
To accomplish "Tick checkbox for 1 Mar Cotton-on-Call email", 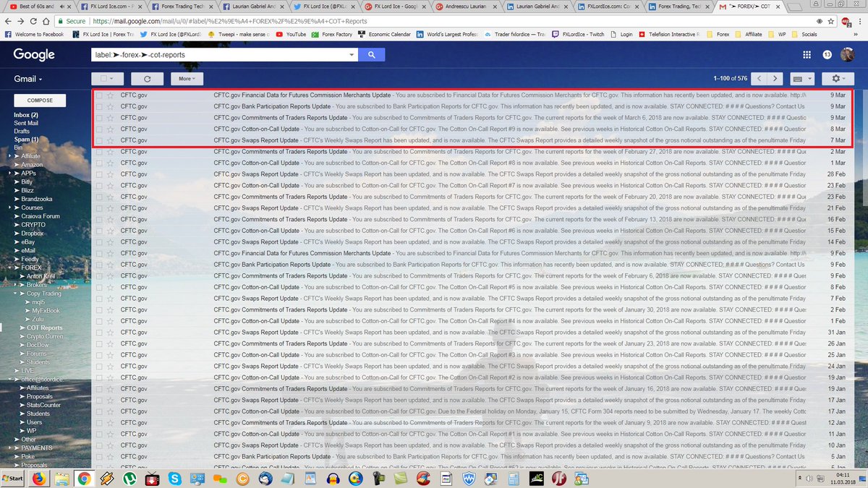I will pos(99,163).
